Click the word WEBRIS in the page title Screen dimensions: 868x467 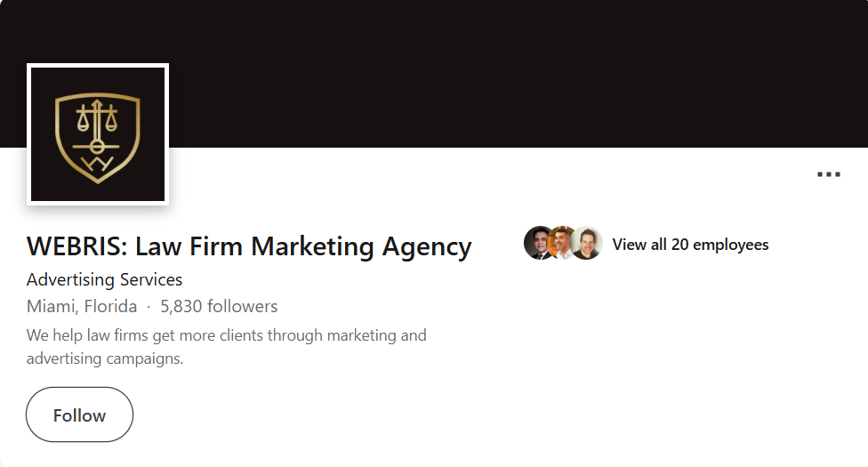76,246
